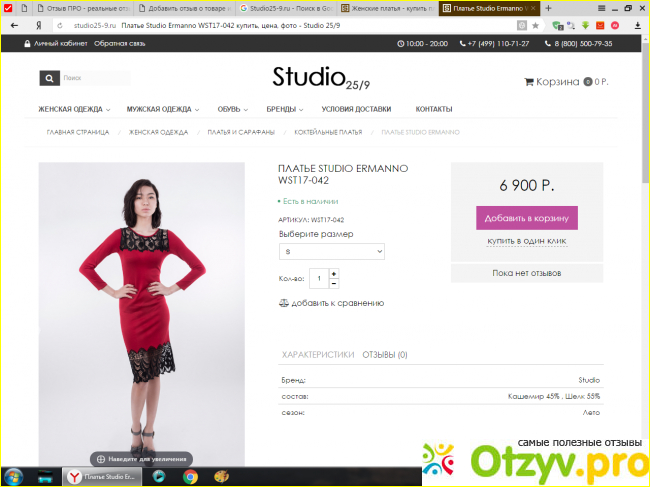Decrease quantity with minus stepper
This screenshot has width=650, height=487.
click(334, 283)
